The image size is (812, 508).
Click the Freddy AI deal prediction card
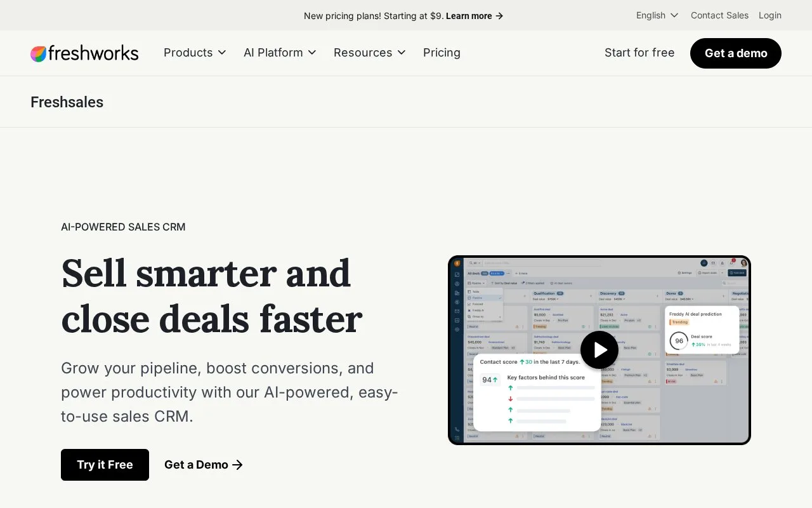pyautogui.click(x=702, y=330)
